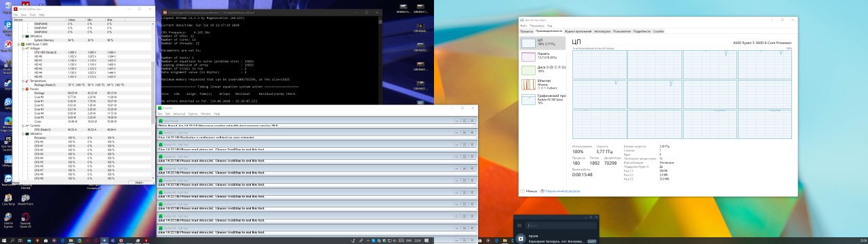
Task: Select Ethernet in Task Manager sidebar
Action: click(542, 85)
